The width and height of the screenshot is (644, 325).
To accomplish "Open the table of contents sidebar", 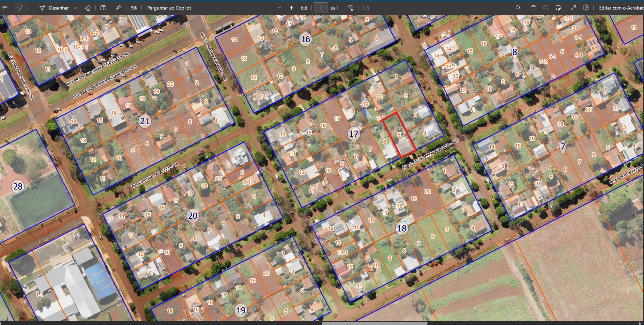I will click(5, 8).
